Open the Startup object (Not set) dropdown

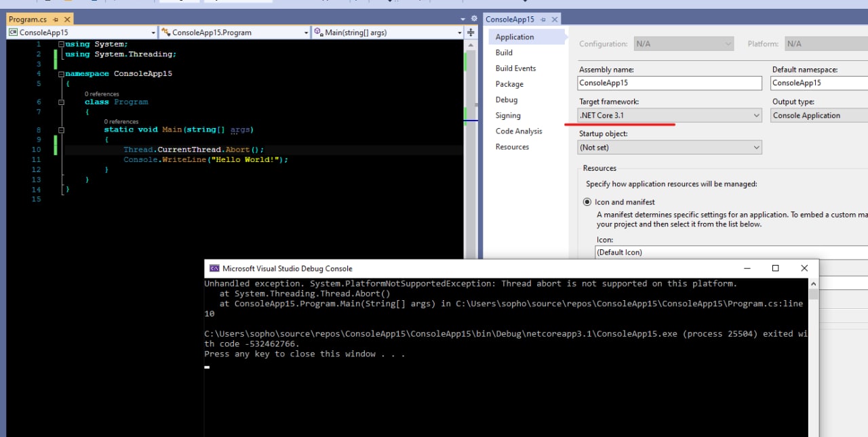click(x=670, y=147)
